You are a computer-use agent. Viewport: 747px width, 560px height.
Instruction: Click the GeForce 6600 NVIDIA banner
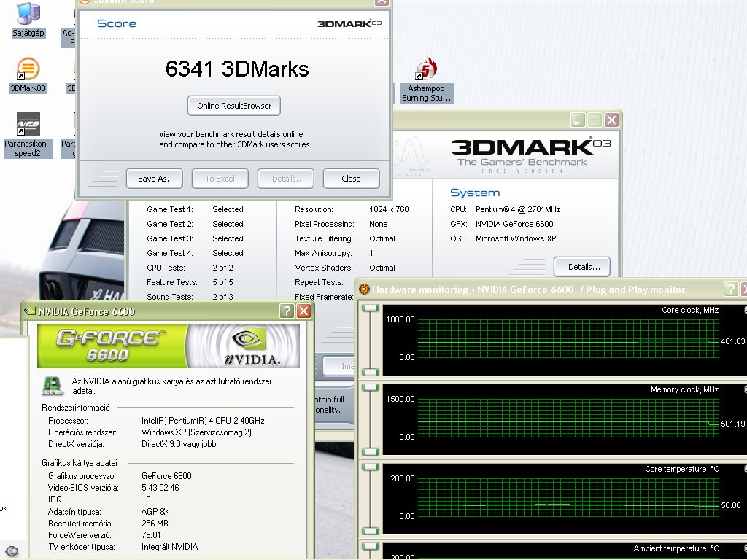[169, 346]
